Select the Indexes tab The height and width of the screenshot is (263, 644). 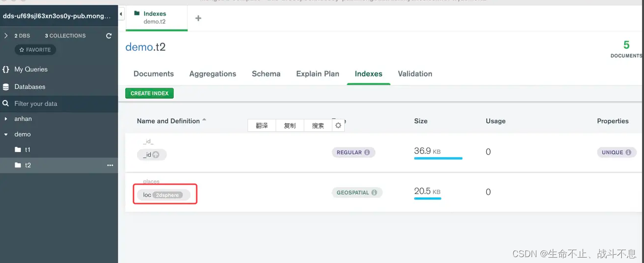coord(369,74)
